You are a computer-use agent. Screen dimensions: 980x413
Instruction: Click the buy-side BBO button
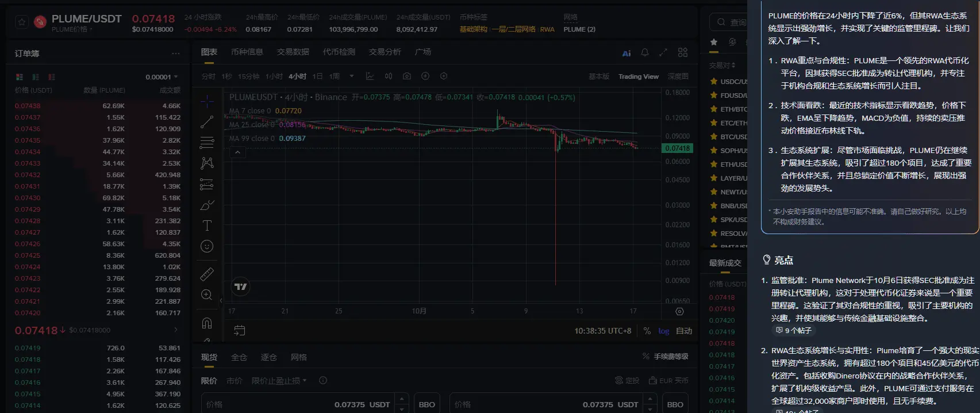pyautogui.click(x=426, y=404)
